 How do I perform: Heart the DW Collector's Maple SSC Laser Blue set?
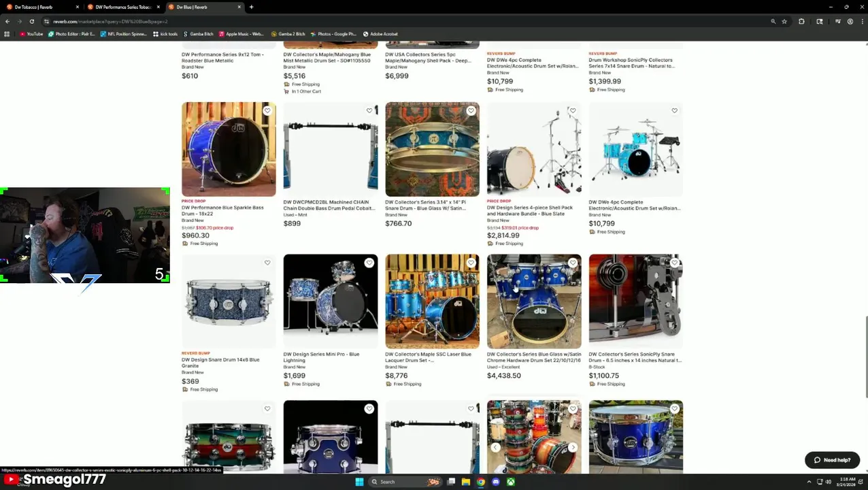tap(471, 263)
